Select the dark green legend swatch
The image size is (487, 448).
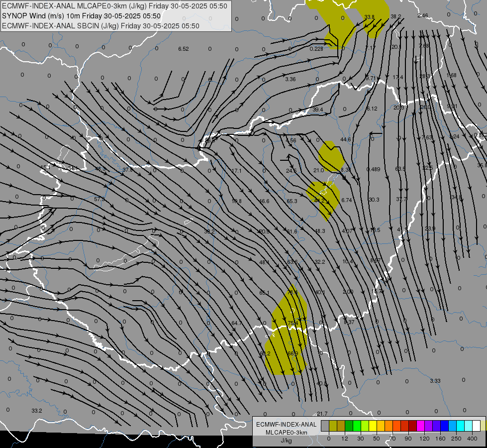(x=349, y=426)
